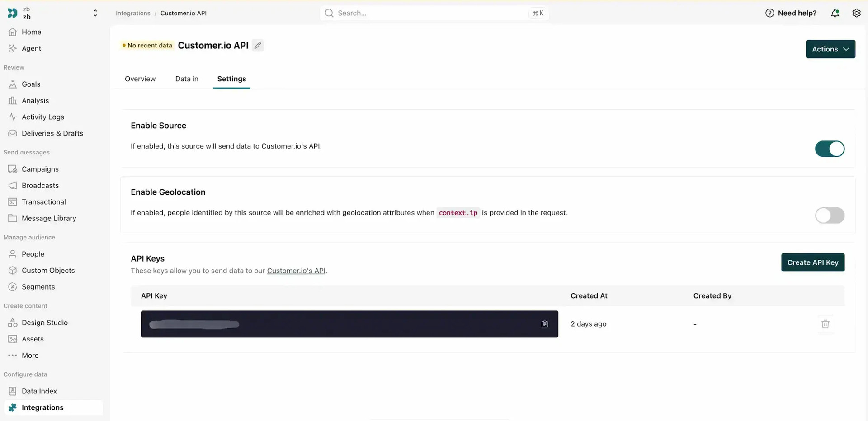Click the API Key column header
The image size is (868, 421).
(154, 296)
